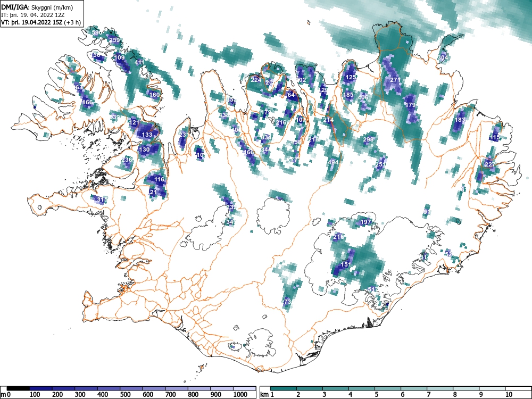Click the visibility value '183' on the map
The height and width of the screenshot is (399, 532).
460,120
